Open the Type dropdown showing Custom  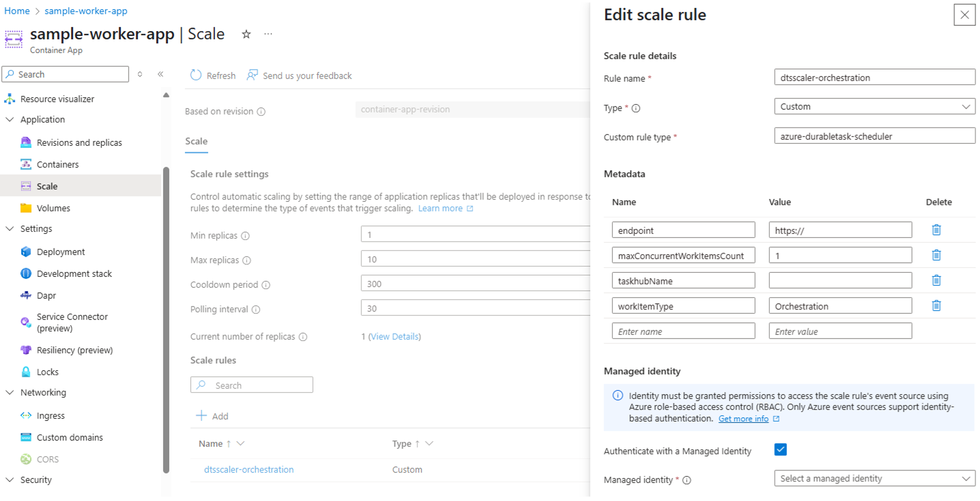point(874,106)
